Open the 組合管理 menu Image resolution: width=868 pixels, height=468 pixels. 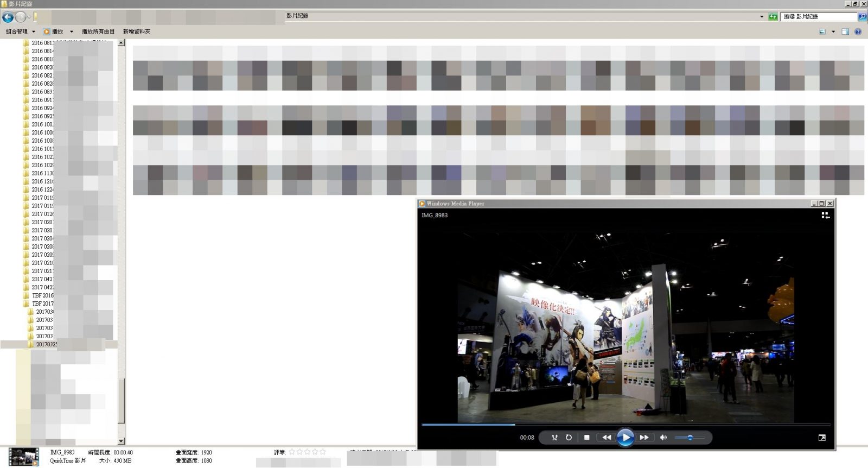click(20, 31)
